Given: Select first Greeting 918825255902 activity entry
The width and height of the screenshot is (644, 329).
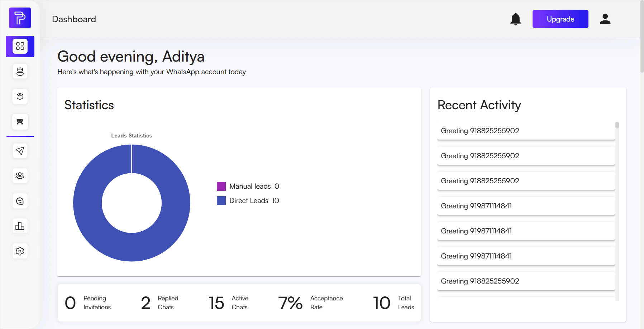Looking at the screenshot, I should coord(526,131).
